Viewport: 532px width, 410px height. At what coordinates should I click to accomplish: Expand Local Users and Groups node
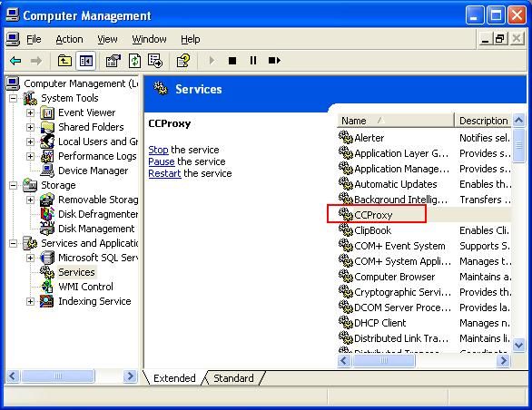pyautogui.click(x=30, y=142)
